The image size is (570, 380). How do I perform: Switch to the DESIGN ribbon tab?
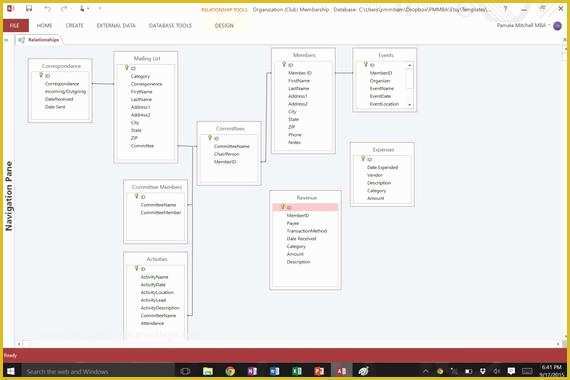224,25
